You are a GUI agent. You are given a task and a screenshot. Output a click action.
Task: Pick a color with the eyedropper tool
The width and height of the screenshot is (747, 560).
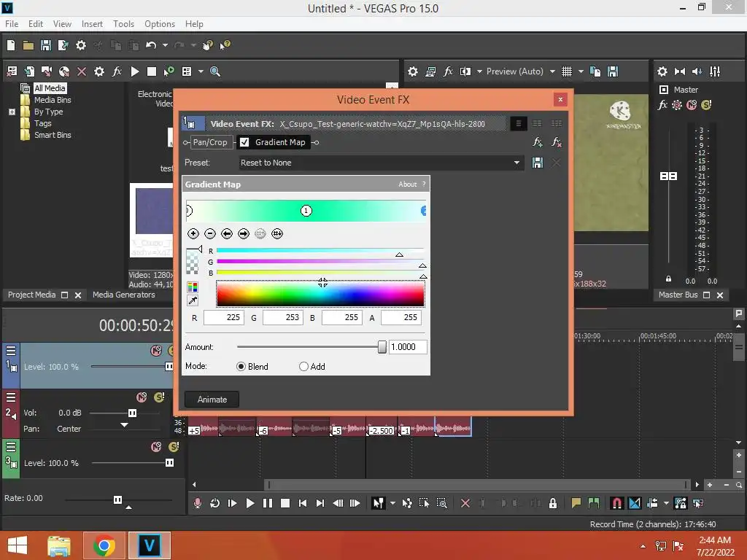tap(193, 300)
